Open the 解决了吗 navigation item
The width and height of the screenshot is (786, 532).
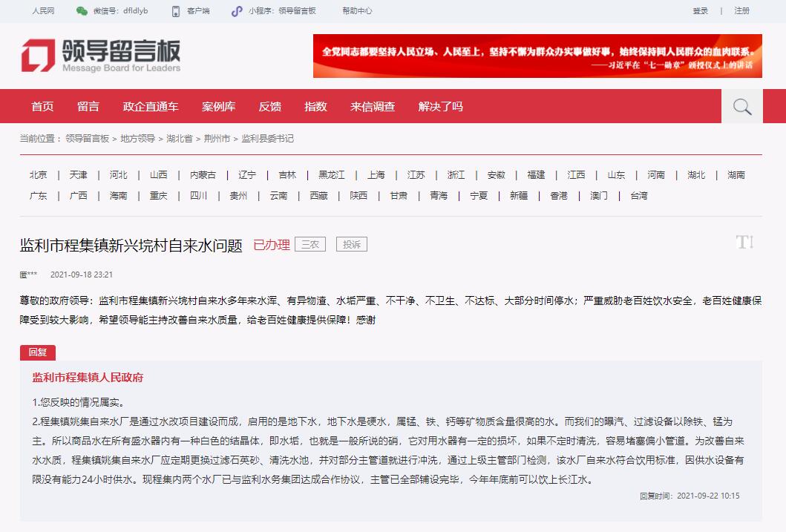pos(440,106)
